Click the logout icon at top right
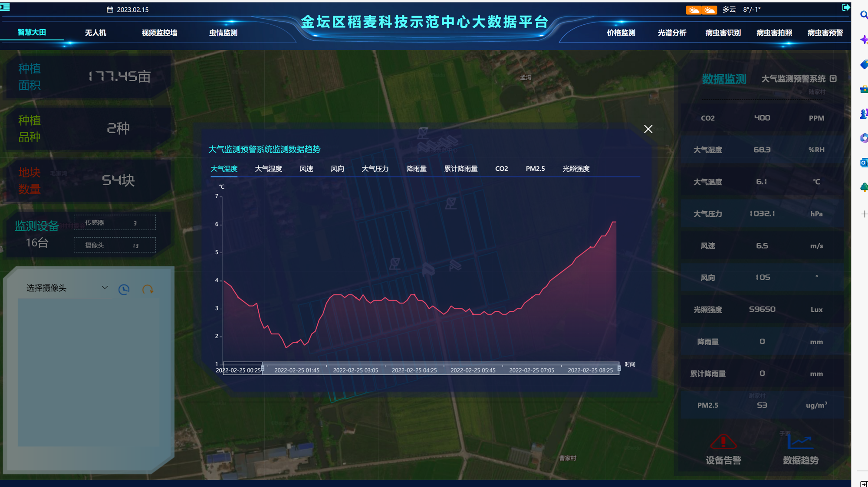This screenshot has width=868, height=487. [845, 7]
